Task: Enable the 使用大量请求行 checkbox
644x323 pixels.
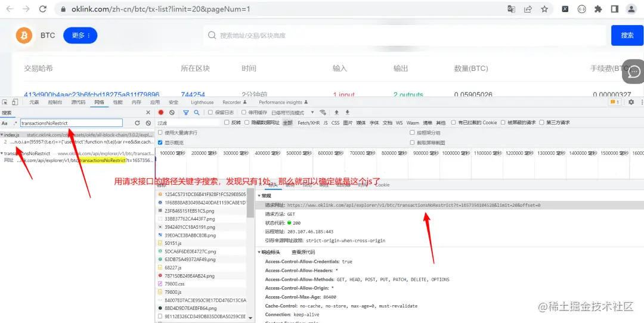Action: point(160,132)
